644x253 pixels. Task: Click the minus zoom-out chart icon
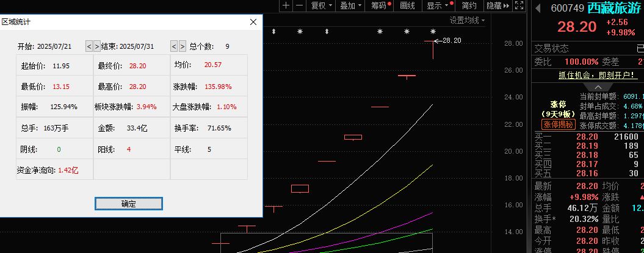(299, 5)
